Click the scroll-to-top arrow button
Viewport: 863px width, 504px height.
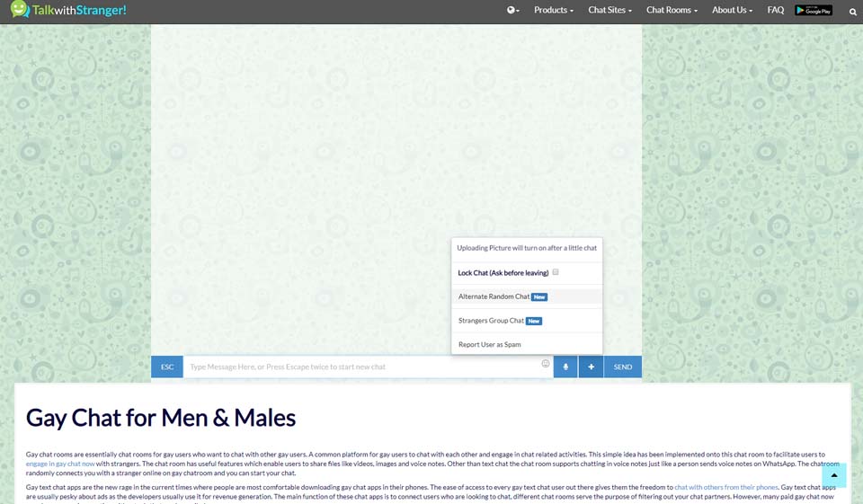[x=833, y=475]
